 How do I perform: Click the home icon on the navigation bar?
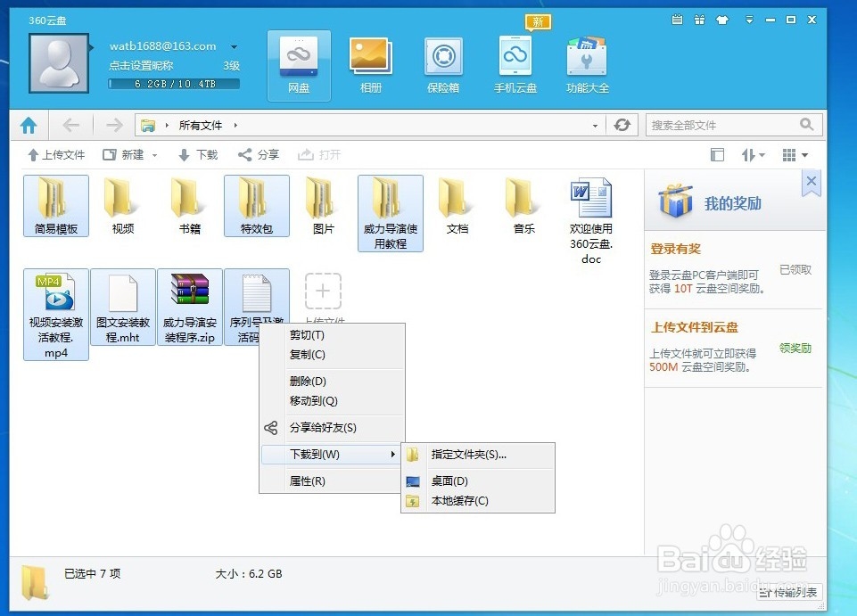(28, 125)
